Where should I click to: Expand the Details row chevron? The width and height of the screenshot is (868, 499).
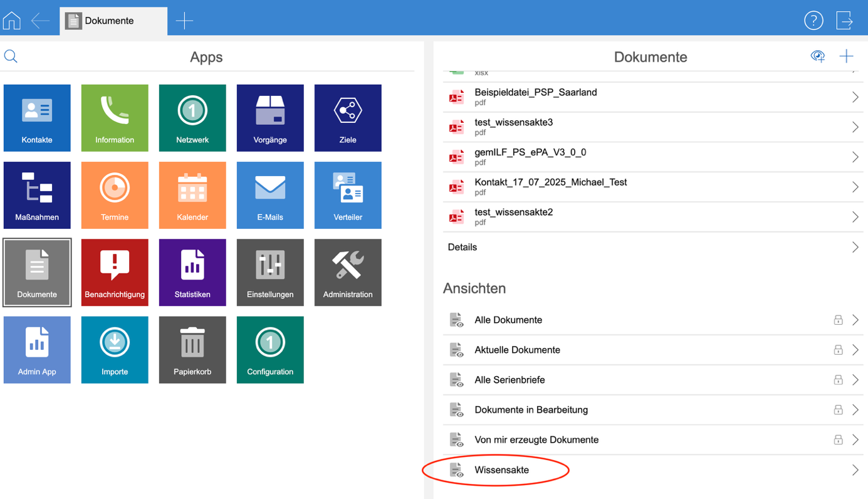tap(855, 248)
